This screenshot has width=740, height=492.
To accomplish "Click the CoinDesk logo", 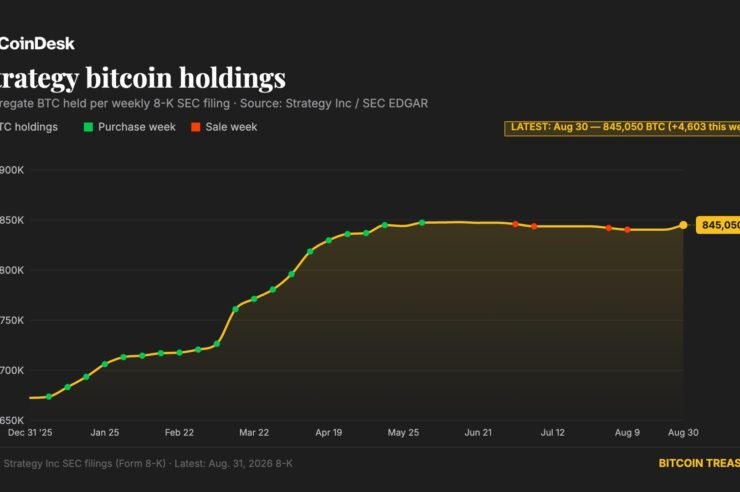I will 37,43.
